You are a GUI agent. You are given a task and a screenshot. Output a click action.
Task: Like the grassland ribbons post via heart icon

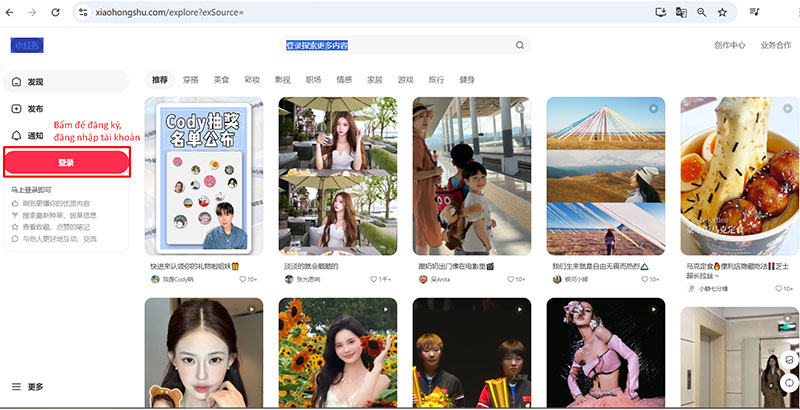[644, 279]
